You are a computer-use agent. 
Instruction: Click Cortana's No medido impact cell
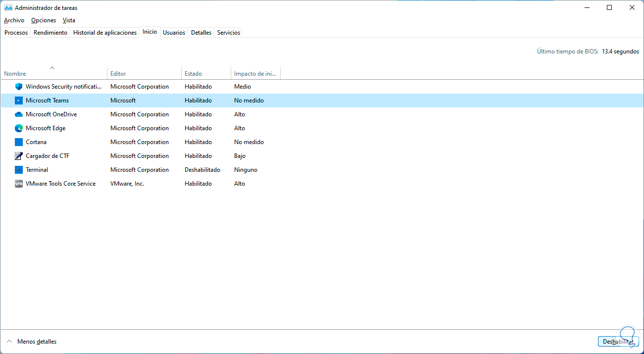pos(249,142)
